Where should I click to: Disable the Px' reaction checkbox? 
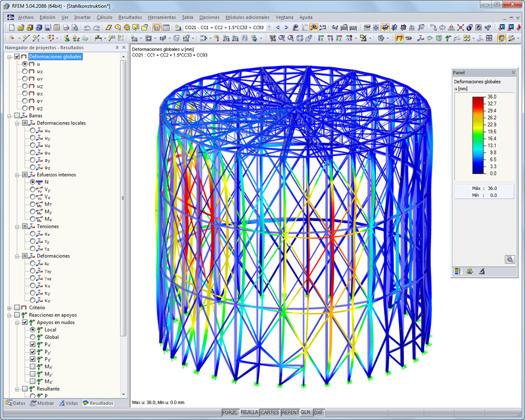pos(32,344)
